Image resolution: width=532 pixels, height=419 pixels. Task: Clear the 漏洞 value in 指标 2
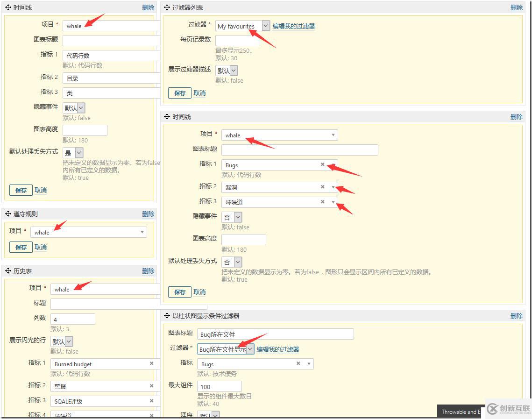322,187
